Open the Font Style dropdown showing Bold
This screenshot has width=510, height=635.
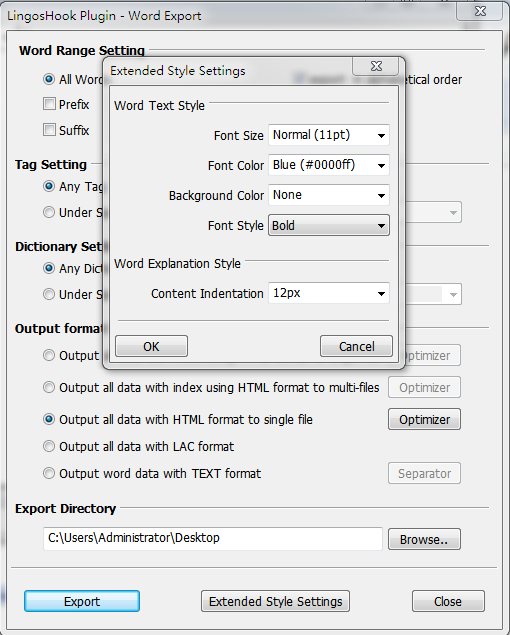point(329,225)
